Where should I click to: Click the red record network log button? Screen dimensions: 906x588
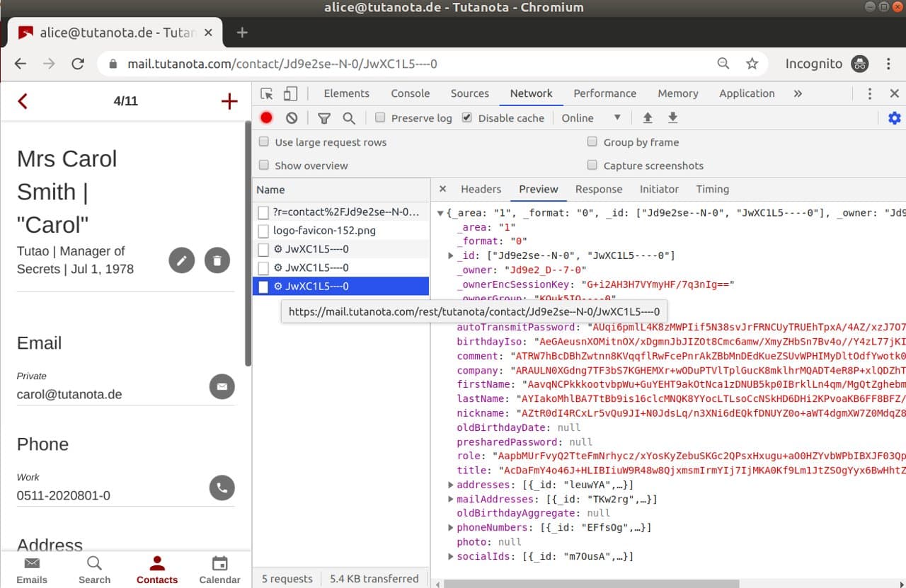266,118
